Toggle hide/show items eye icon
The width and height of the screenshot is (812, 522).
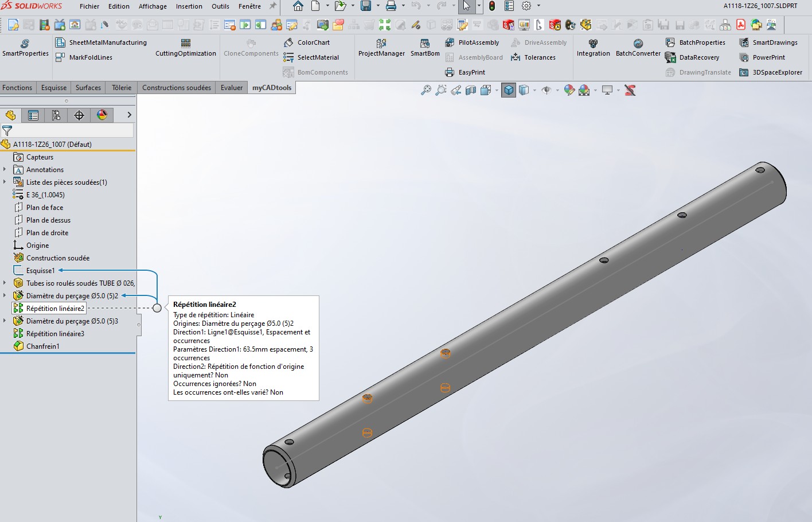(546, 90)
